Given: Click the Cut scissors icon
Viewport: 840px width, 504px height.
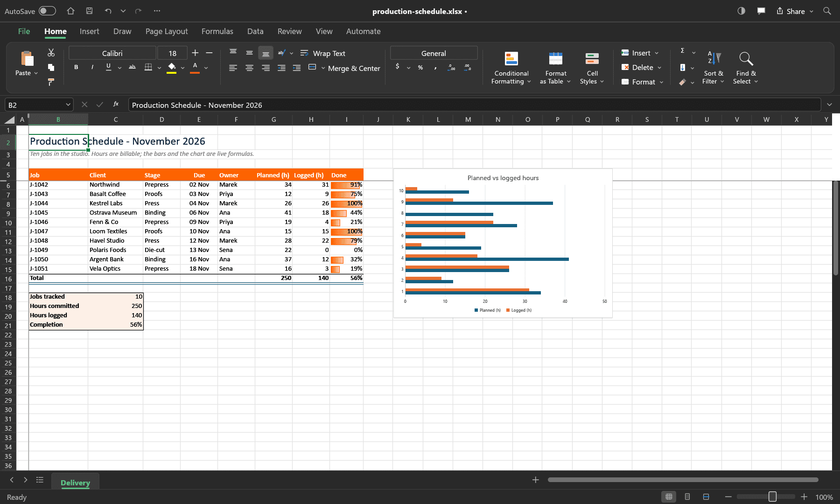Looking at the screenshot, I should (x=51, y=53).
